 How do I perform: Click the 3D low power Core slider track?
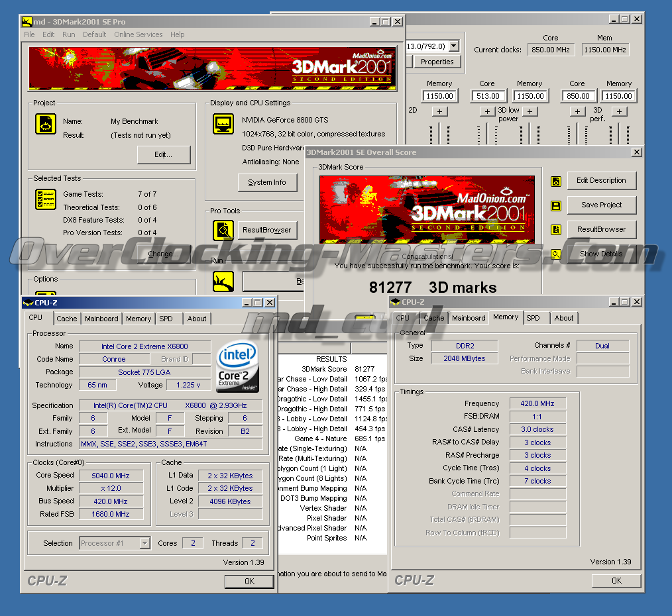pyautogui.click(x=487, y=134)
